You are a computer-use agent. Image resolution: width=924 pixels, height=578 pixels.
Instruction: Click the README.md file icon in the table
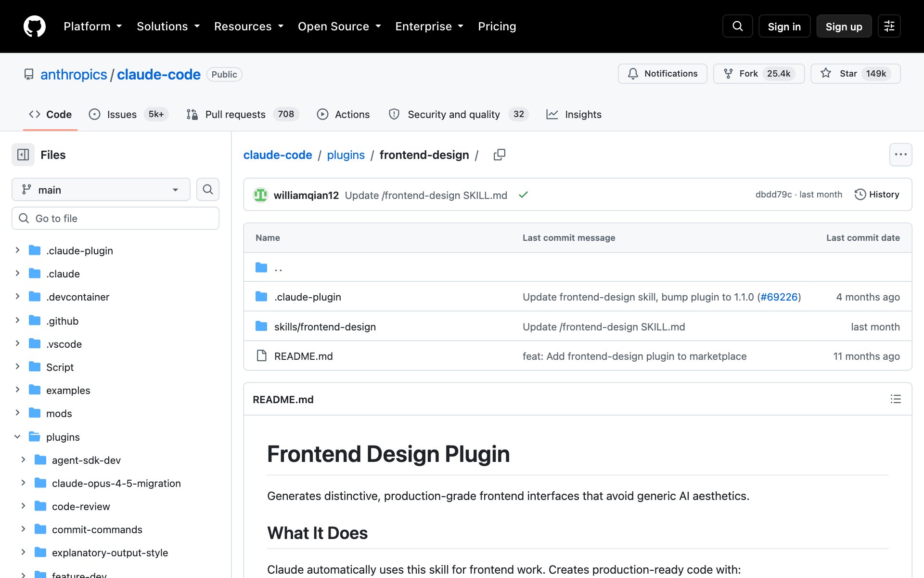point(261,355)
